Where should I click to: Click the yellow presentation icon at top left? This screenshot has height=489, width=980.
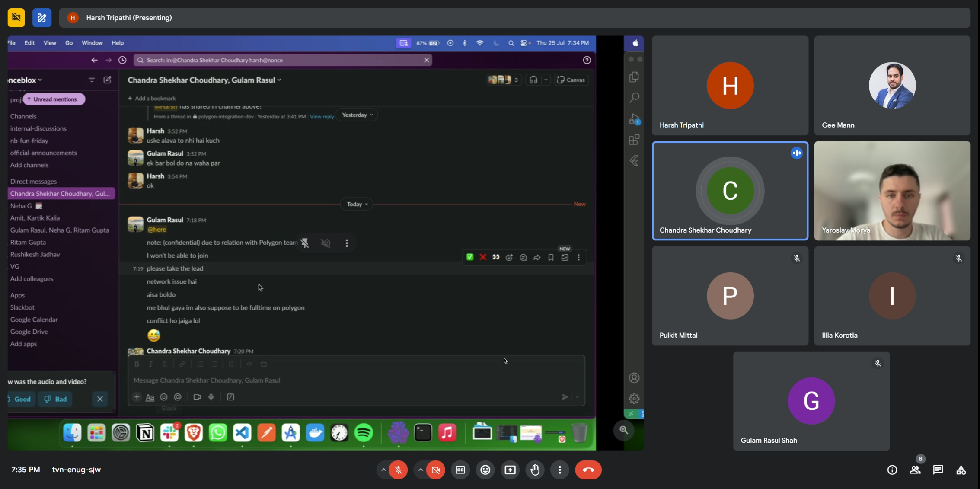coord(16,18)
